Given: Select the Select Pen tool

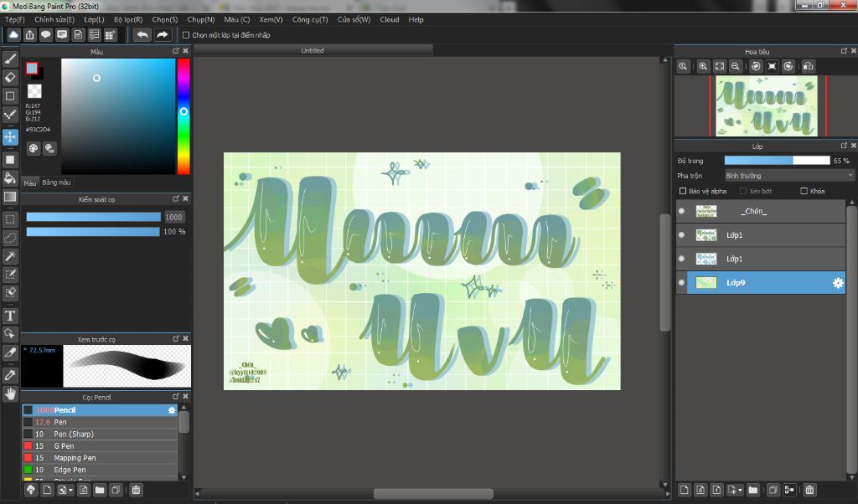Looking at the screenshot, I should click(x=10, y=275).
